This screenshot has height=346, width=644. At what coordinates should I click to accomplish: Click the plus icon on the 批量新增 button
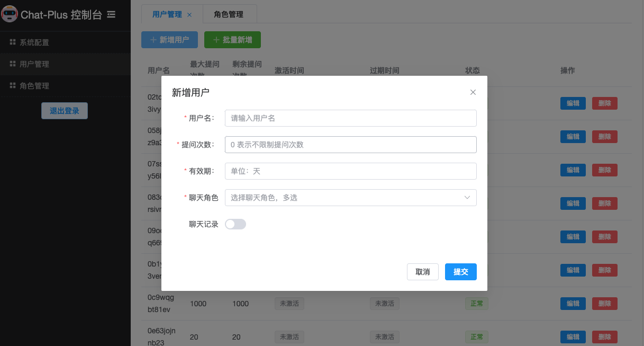tap(215, 39)
